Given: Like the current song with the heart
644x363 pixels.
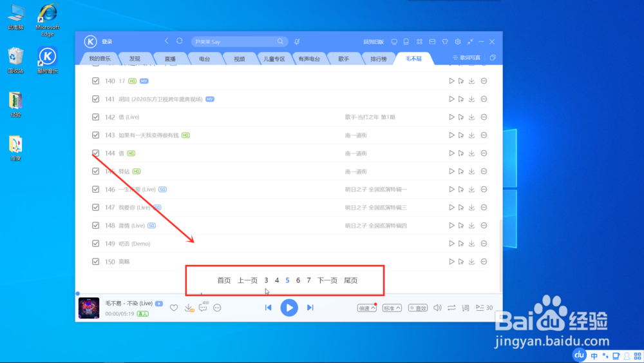Looking at the screenshot, I should 174,308.
